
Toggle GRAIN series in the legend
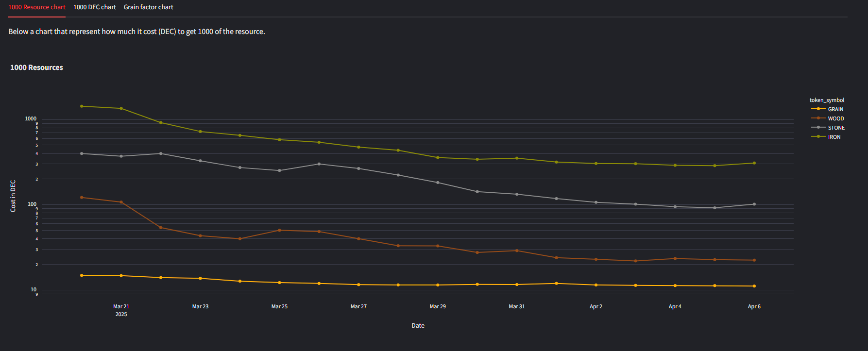pyautogui.click(x=828, y=109)
